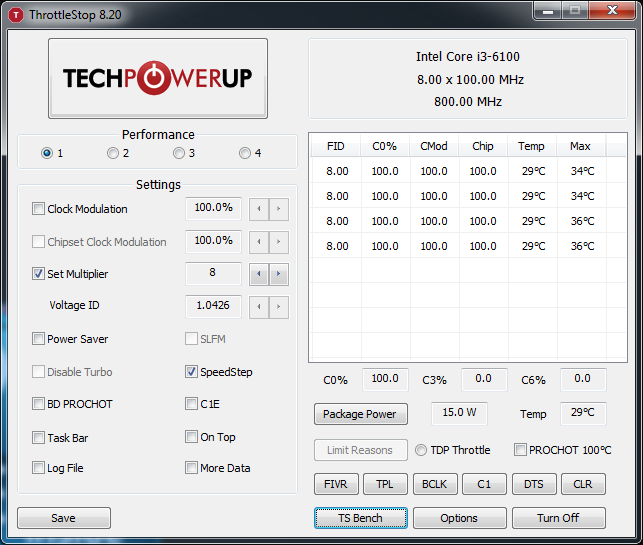Open the Options dialog
The image size is (643, 545).
point(460,518)
